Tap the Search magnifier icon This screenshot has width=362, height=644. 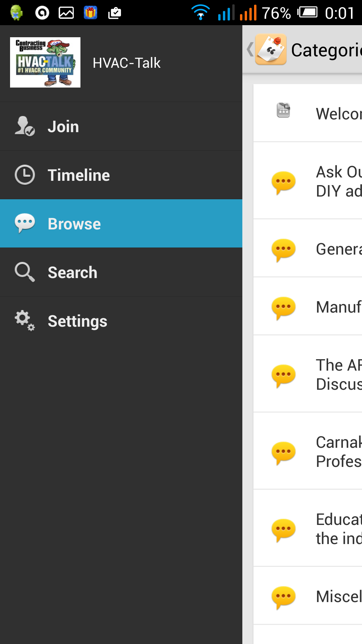(x=24, y=272)
